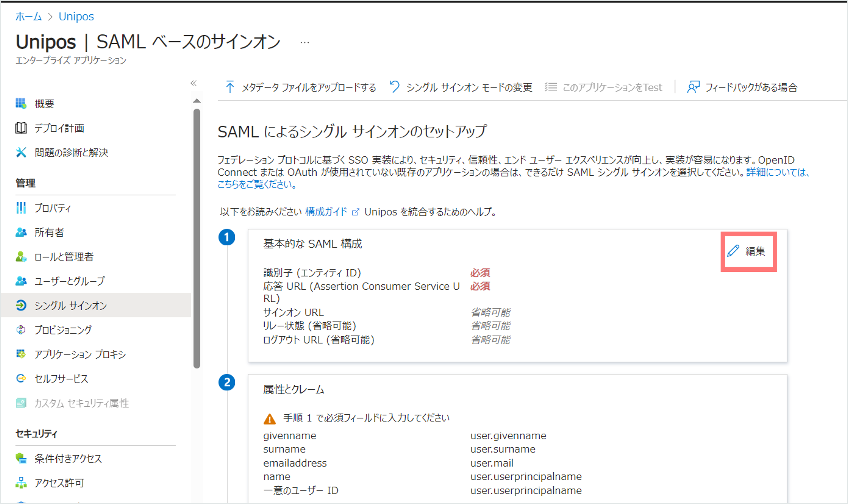Click the ユーザーとグループ people icon
Screen dimensions: 848x504
tap(21, 281)
